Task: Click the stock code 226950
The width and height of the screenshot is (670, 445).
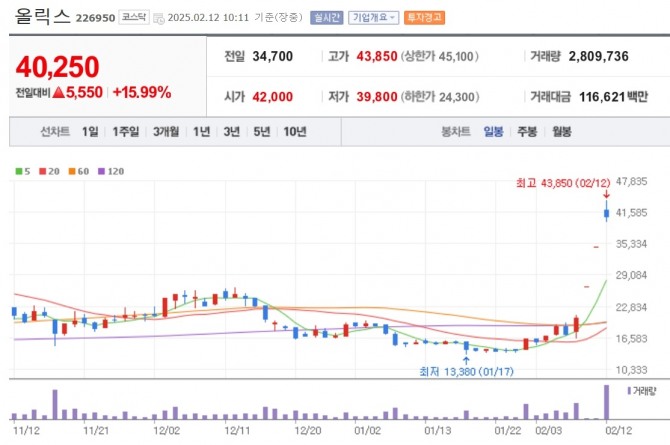Action: (95, 18)
